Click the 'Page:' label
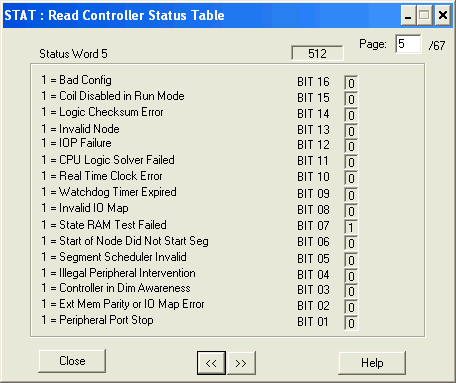Viewport: 456px width, 383px height. tap(373, 44)
